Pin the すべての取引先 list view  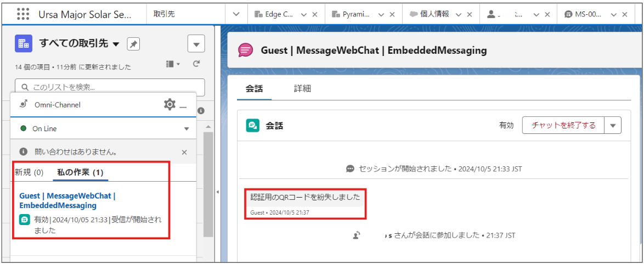[133, 44]
